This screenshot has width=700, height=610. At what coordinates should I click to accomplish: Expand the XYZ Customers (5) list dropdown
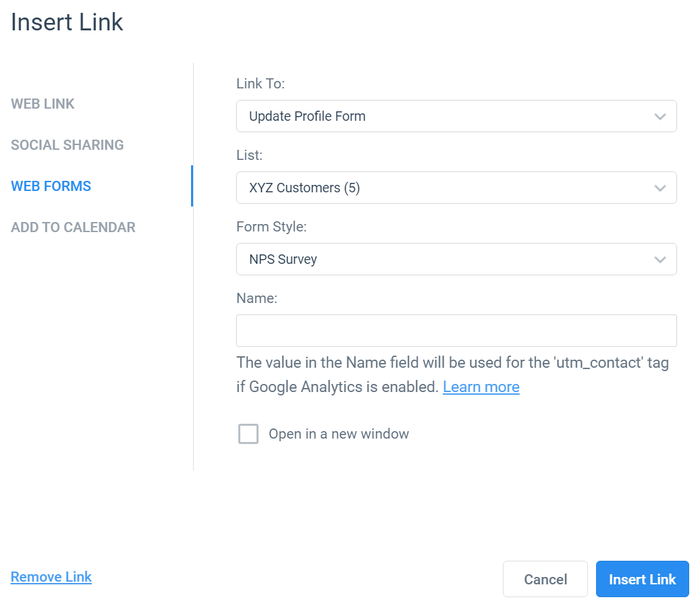coord(456,188)
